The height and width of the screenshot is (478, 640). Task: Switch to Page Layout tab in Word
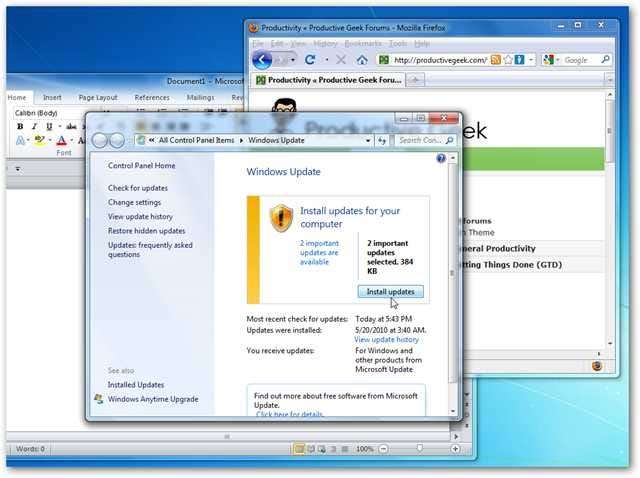pyautogui.click(x=98, y=98)
